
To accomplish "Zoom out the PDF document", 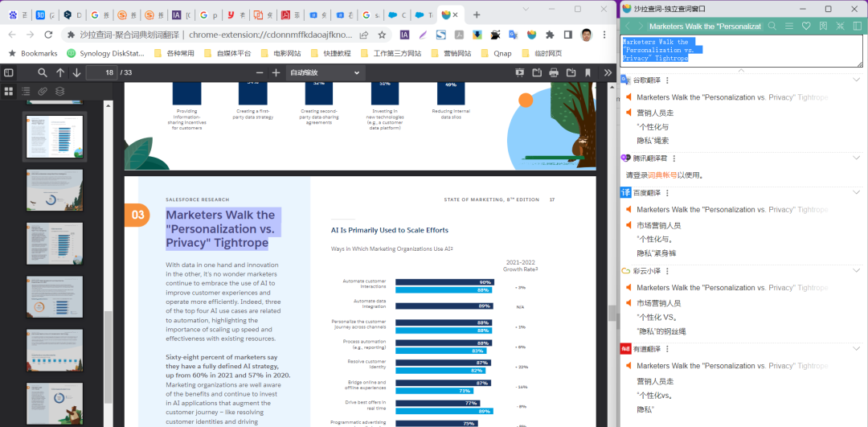I will [259, 72].
